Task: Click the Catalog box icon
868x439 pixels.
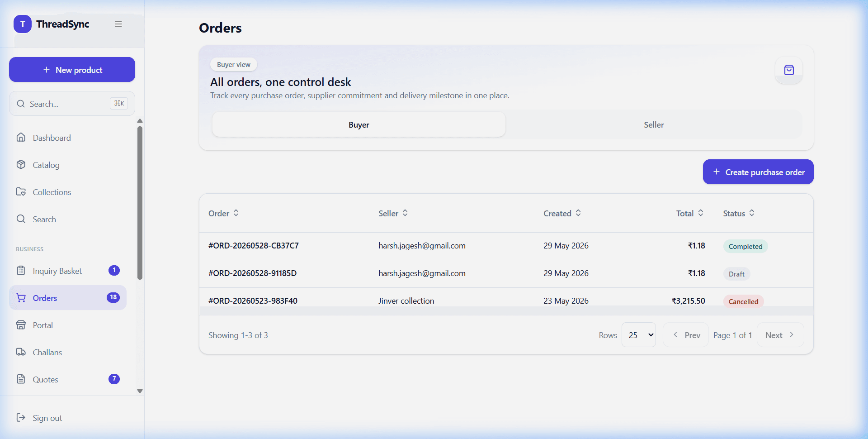Action: coord(21,164)
